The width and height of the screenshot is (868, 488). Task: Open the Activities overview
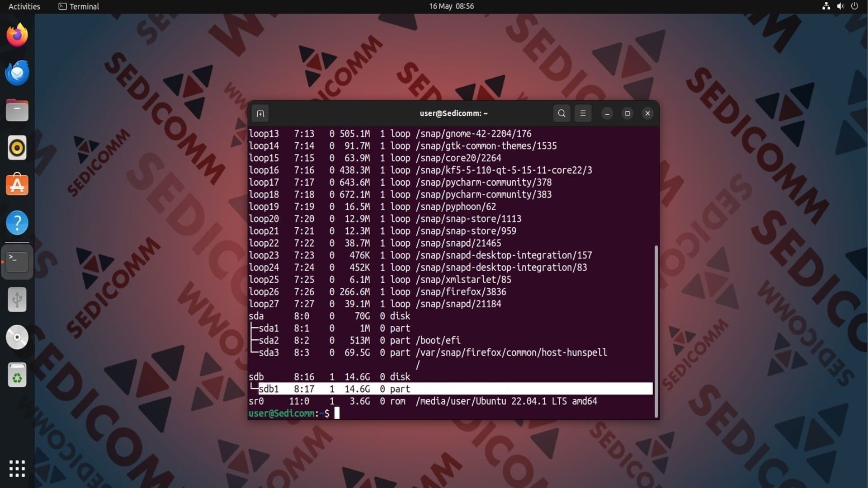pos(24,6)
